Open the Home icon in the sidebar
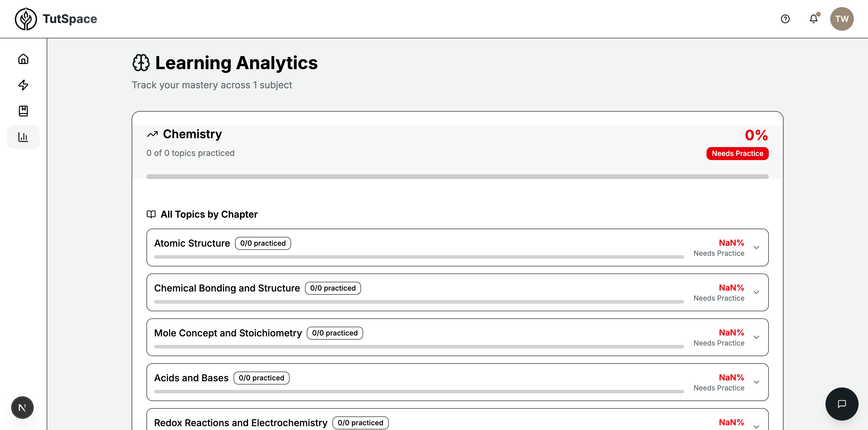868x430 pixels. click(x=23, y=59)
